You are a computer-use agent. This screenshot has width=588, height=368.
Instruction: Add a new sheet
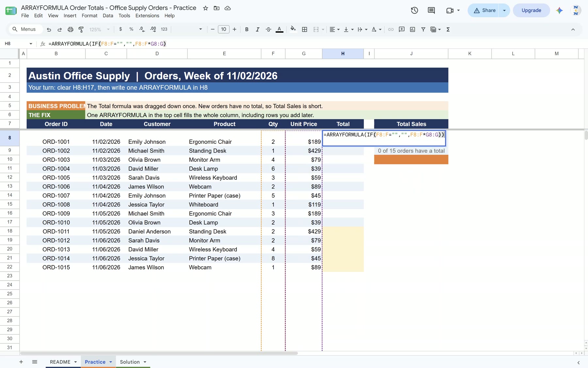tap(21, 362)
